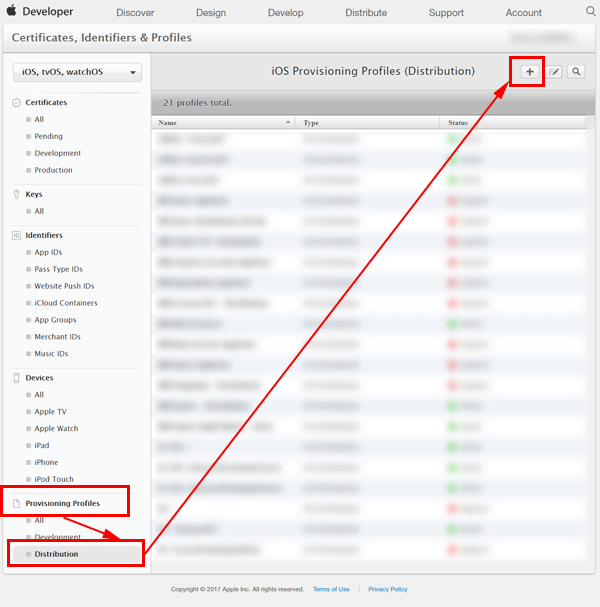Select Apple TV devices

50,412
